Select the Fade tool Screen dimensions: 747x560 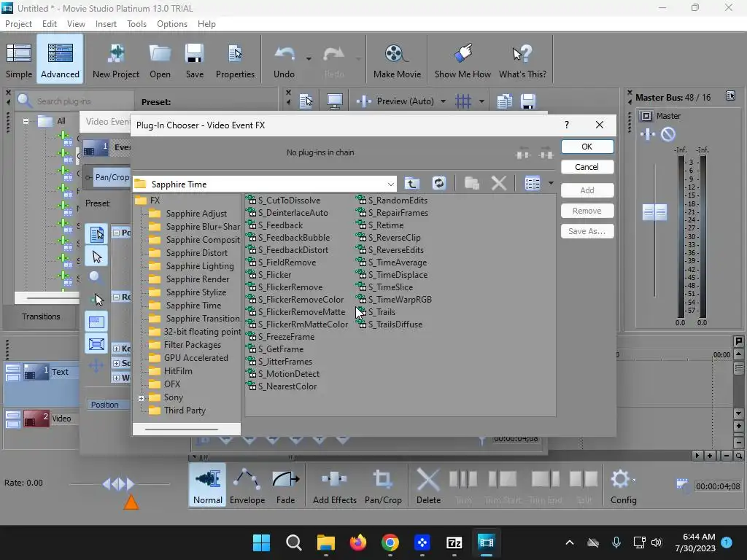click(x=285, y=486)
